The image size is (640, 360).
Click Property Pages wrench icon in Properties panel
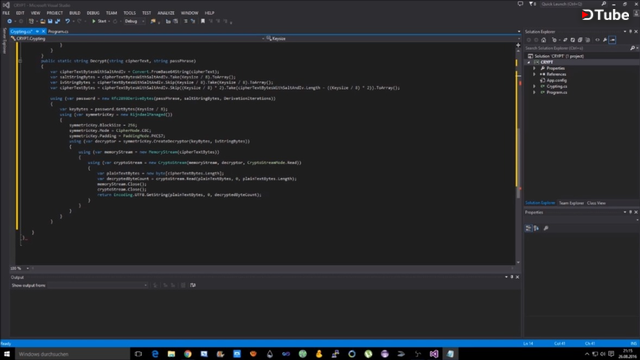click(x=546, y=228)
